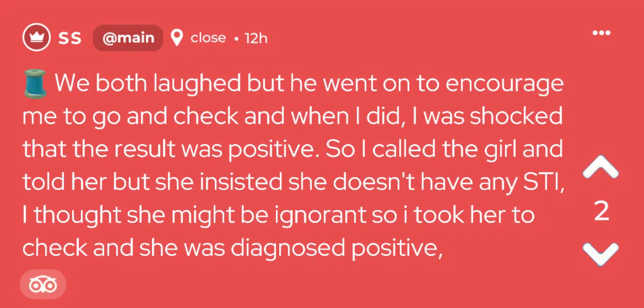This screenshot has height=308, width=644.
Task: Click the line "told her but she insisted"
Action: [292, 182]
